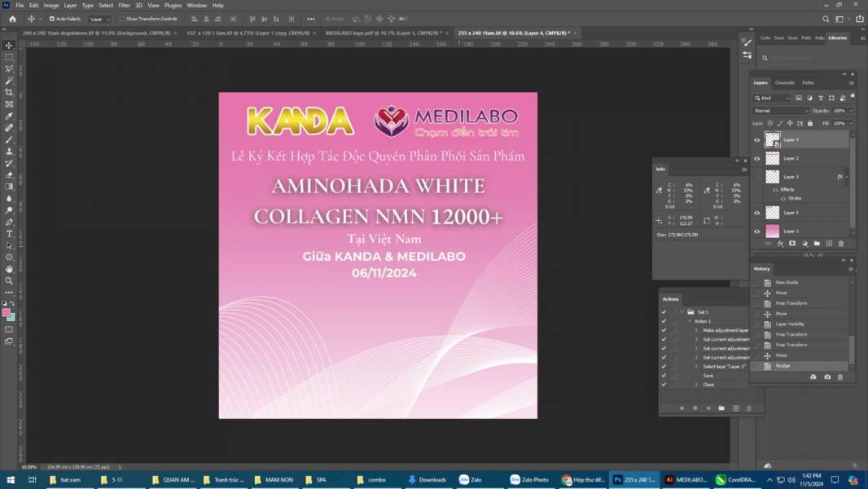
Task: Uncheck the Save step in Actions panel
Action: click(x=664, y=376)
